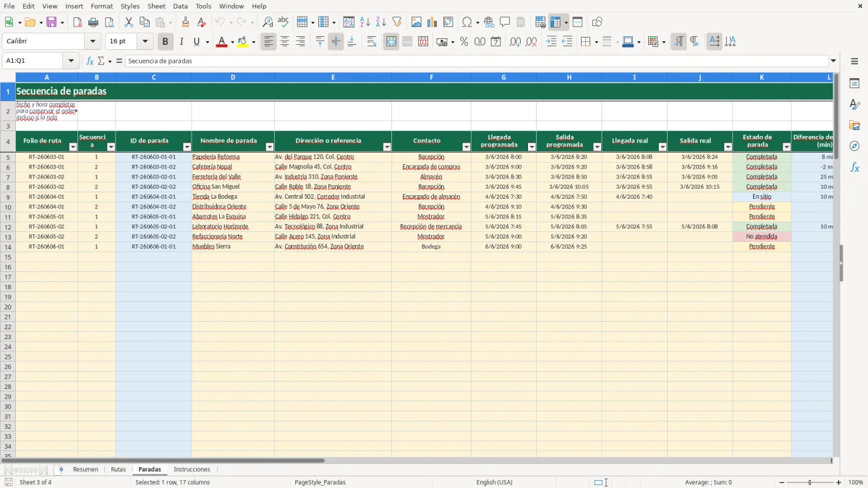Toggle Wrap Text button
This screenshot has height=488, width=868.
(x=372, y=42)
